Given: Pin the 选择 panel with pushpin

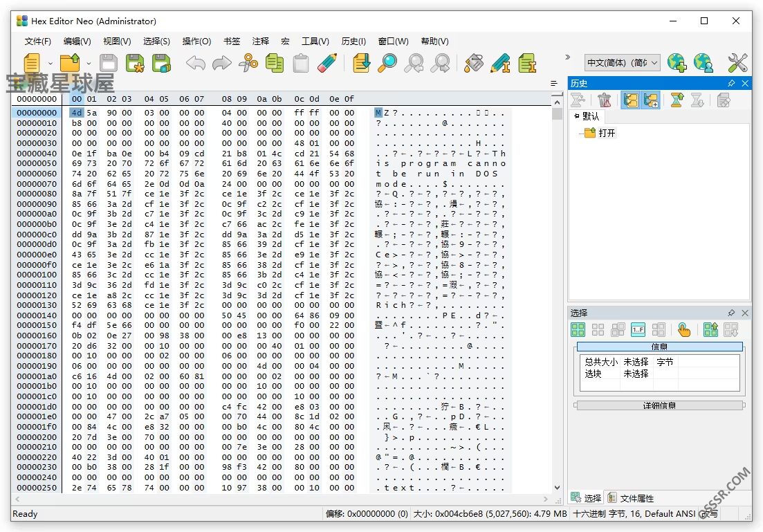Looking at the screenshot, I should click(731, 313).
